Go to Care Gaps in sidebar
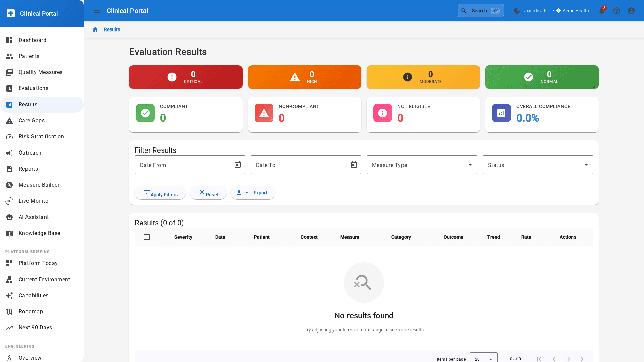The image size is (644, 362). click(32, 121)
